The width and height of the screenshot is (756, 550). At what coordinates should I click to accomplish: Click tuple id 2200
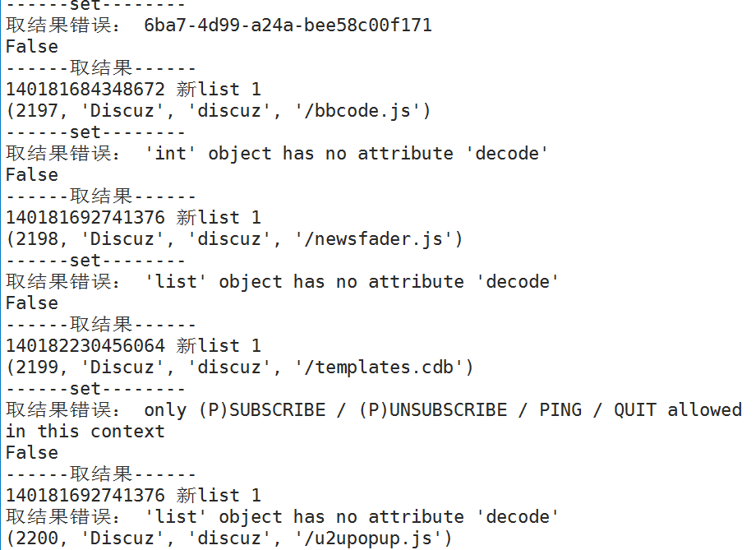[x=37, y=538]
